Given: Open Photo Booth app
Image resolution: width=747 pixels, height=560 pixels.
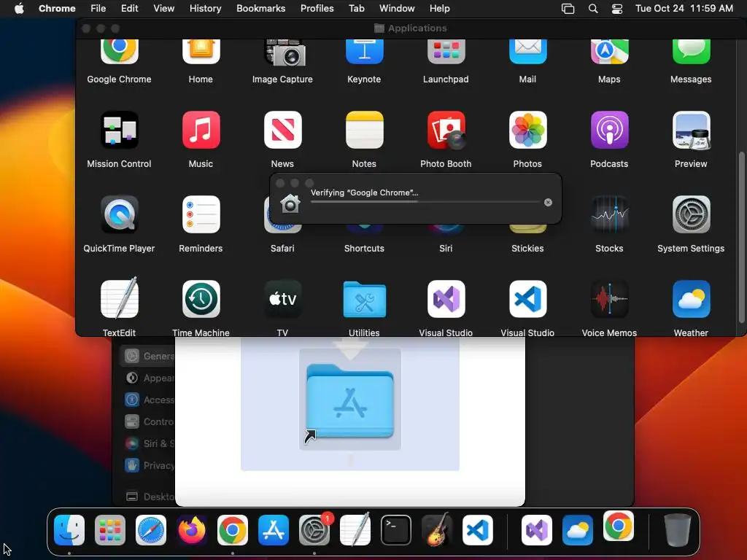Looking at the screenshot, I should pyautogui.click(x=446, y=130).
